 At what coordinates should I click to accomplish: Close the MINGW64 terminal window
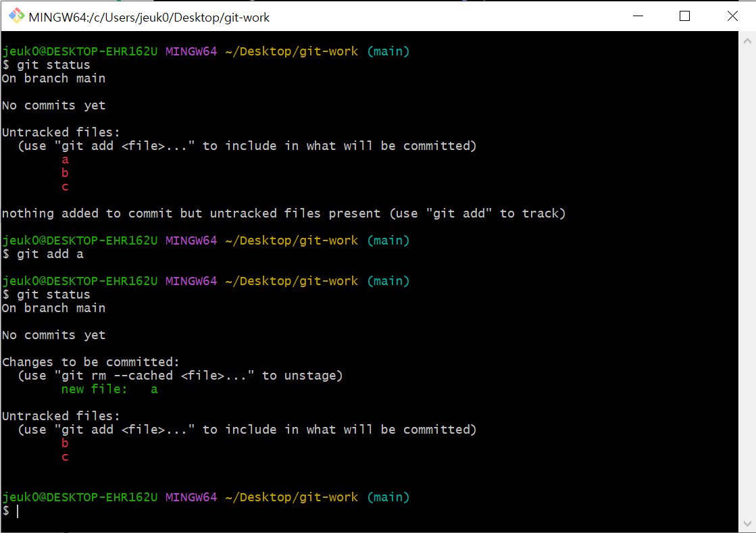tap(732, 16)
